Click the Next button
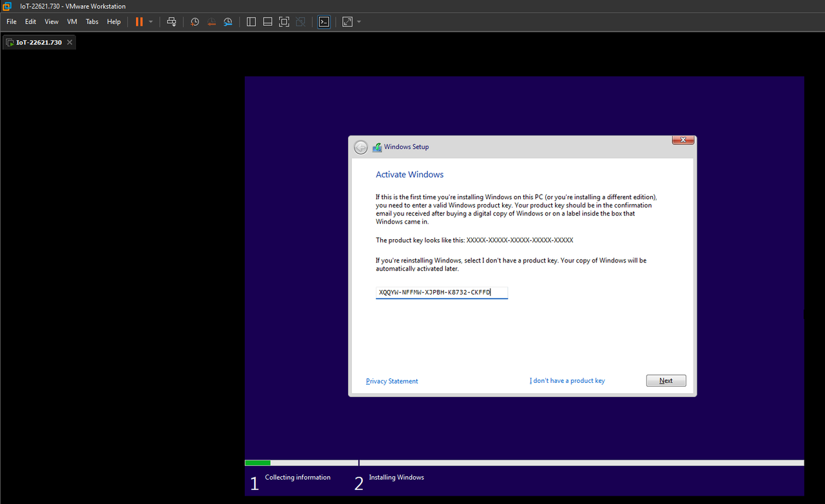 666,381
